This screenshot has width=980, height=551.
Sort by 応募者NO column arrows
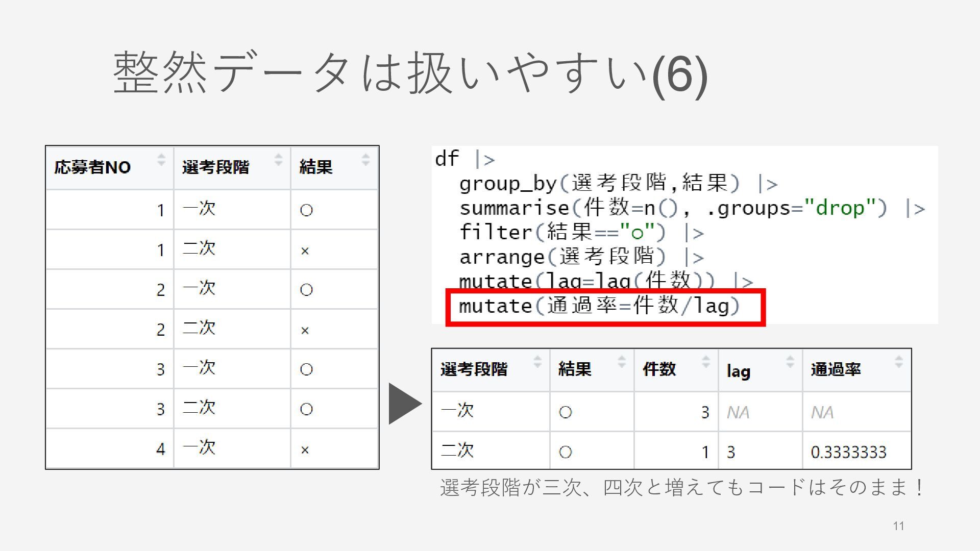161,160
